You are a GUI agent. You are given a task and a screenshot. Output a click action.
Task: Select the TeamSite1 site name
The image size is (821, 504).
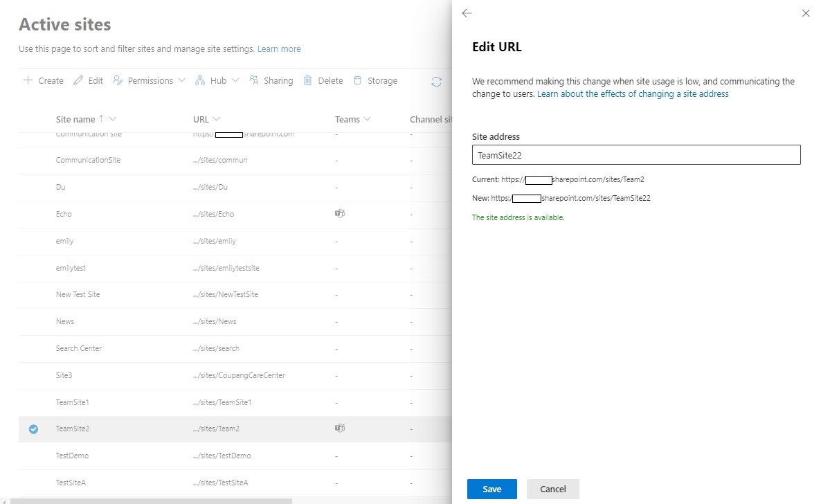72,402
